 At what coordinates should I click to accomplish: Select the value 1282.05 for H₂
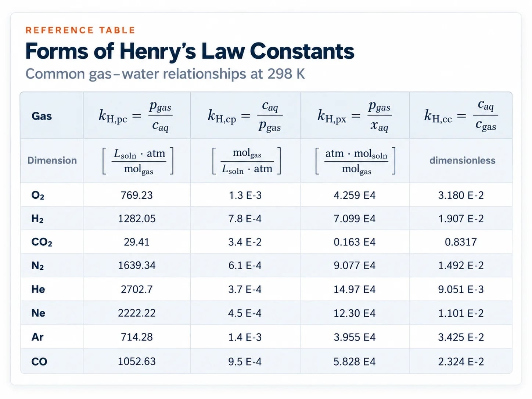[137, 219]
